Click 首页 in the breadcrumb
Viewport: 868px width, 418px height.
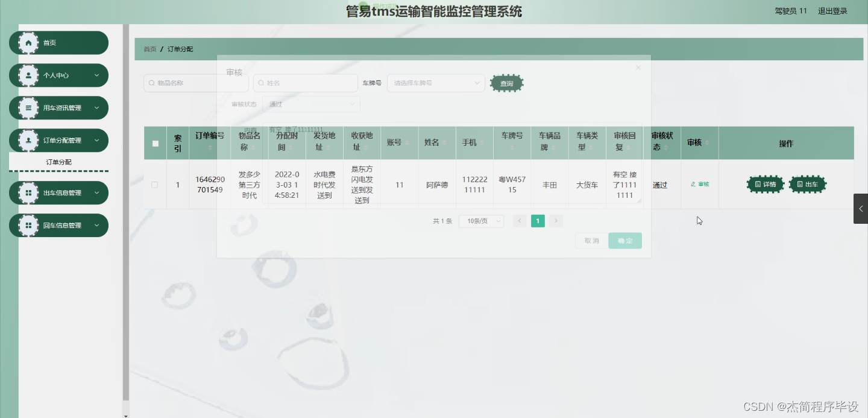click(x=150, y=49)
